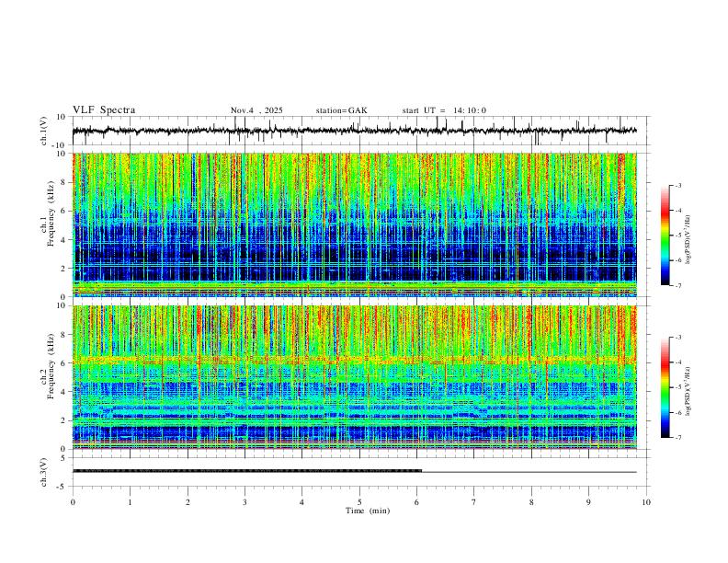Click the ch.1 spectrogram panel
Screen dimensions: 728x563
(354, 224)
